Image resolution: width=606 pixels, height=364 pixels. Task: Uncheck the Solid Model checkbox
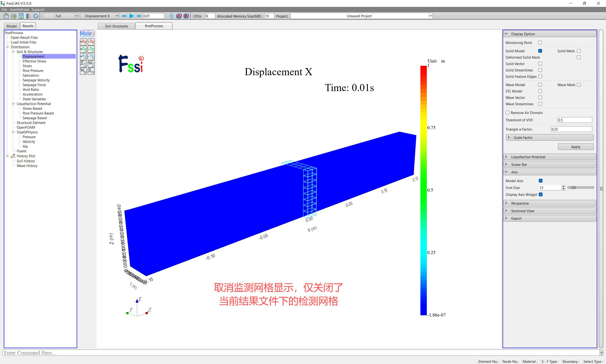click(x=540, y=51)
